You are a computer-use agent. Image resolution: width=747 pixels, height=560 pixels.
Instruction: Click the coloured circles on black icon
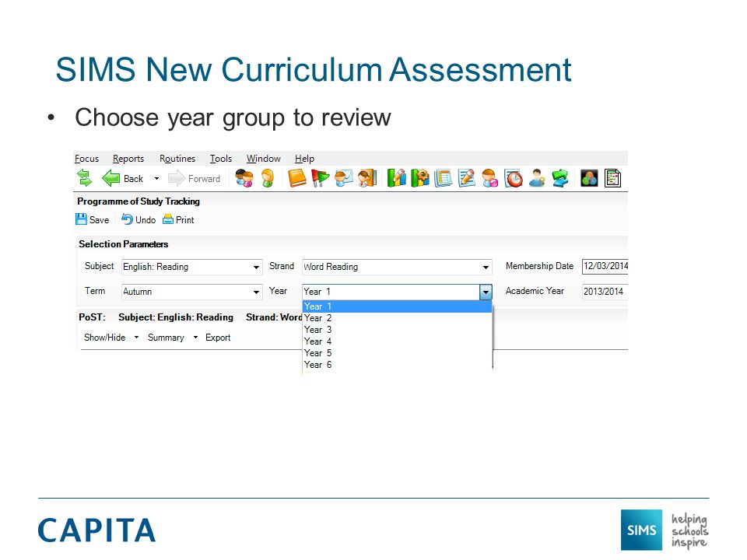[589, 178]
